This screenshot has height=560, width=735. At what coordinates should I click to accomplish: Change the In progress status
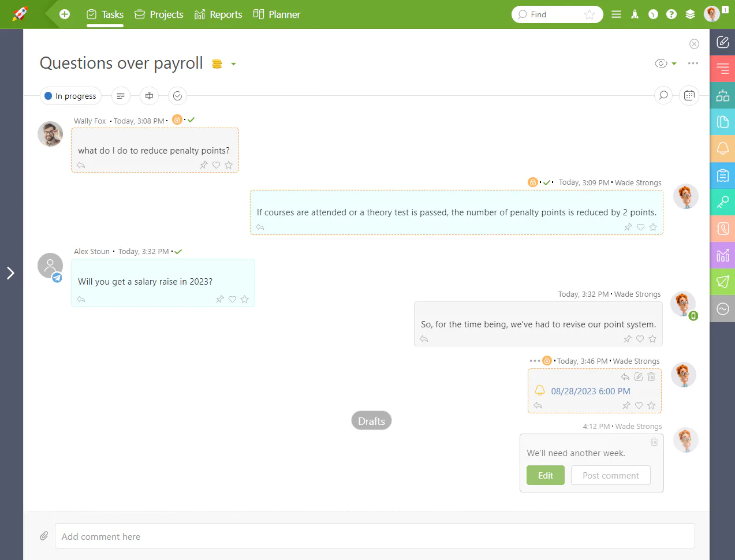(70, 96)
